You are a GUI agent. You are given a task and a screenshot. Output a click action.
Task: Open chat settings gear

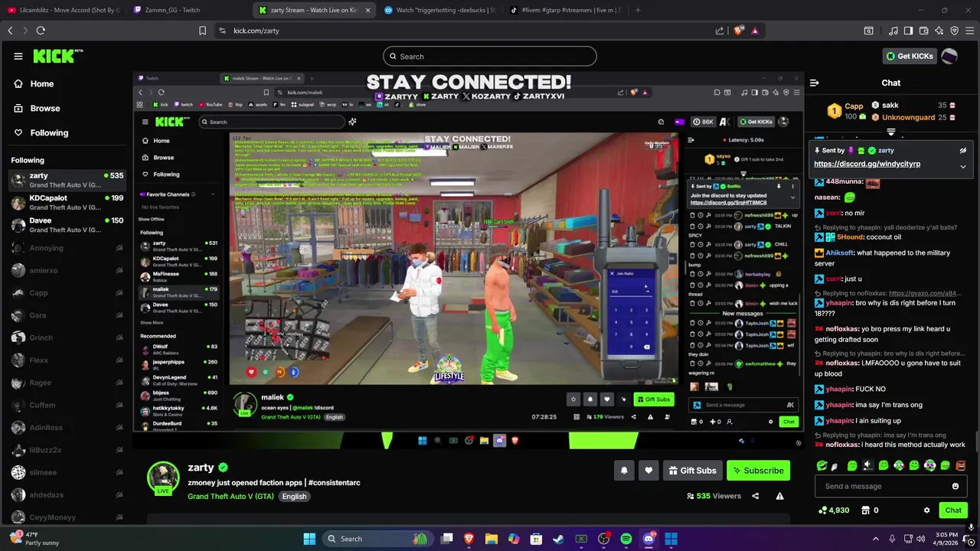[x=926, y=510]
